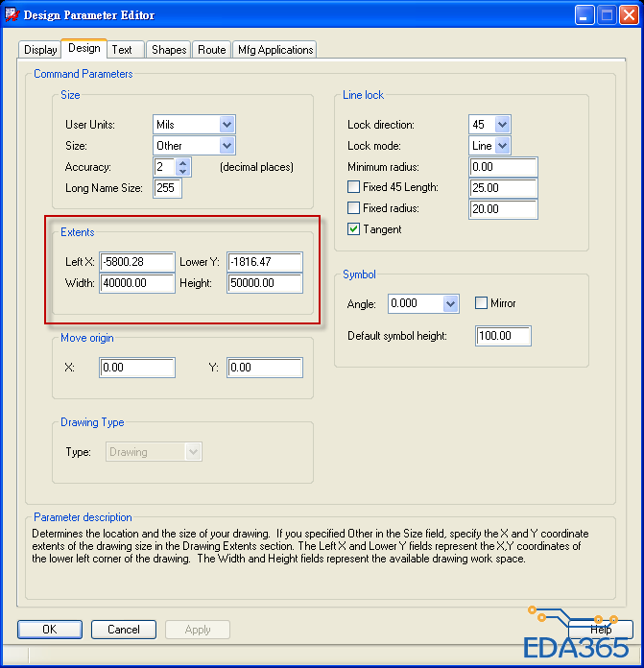Increase Accuracy with the up arrow
The height and width of the screenshot is (668, 644).
coord(183,163)
